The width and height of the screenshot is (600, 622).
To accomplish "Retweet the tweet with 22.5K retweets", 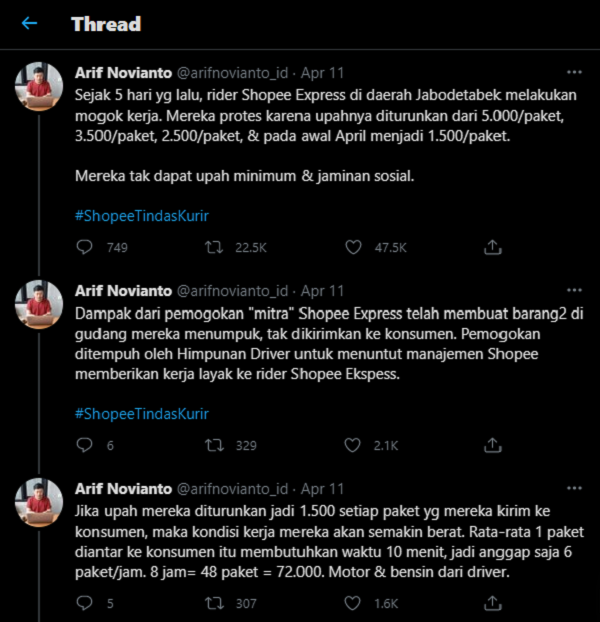I will point(214,248).
